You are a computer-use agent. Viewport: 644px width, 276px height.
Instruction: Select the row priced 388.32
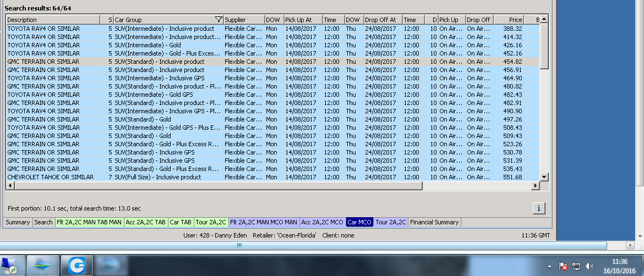[272, 29]
